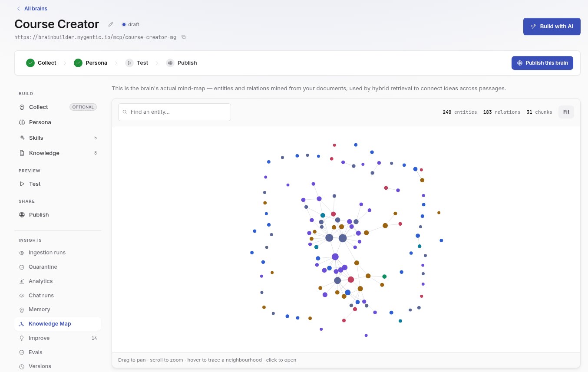Open the Collect step in the progress bar
Screen dimensions: 588x372
41,63
